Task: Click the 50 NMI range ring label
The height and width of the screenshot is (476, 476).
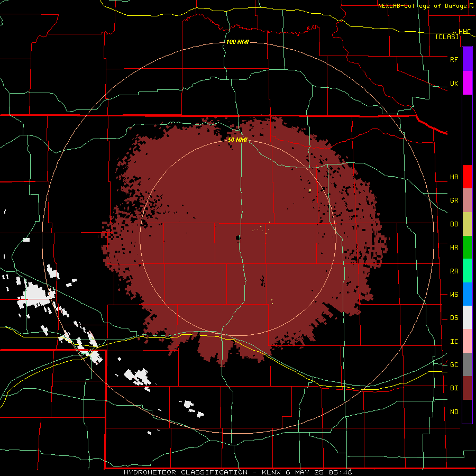Action: point(237,140)
